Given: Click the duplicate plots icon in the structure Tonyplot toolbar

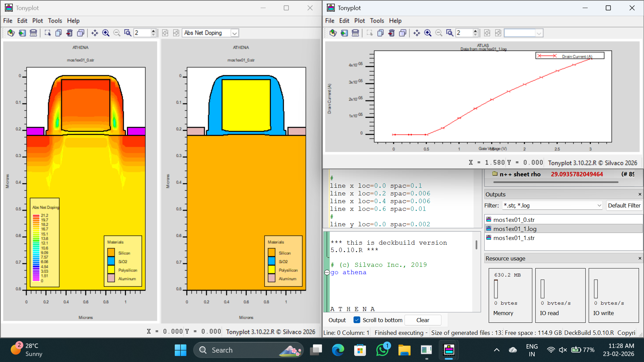Looking at the screenshot, I should click(x=80, y=33).
